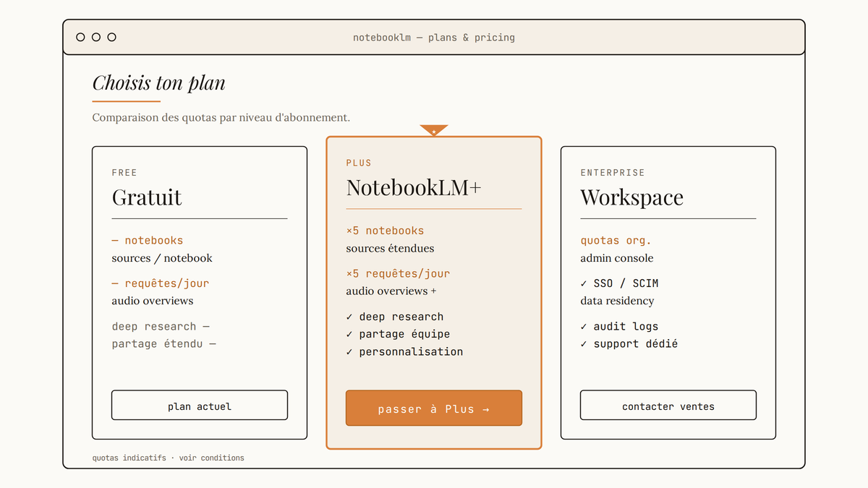Click '✓ support dédié' feature
The image size is (868, 488).
coord(629,343)
